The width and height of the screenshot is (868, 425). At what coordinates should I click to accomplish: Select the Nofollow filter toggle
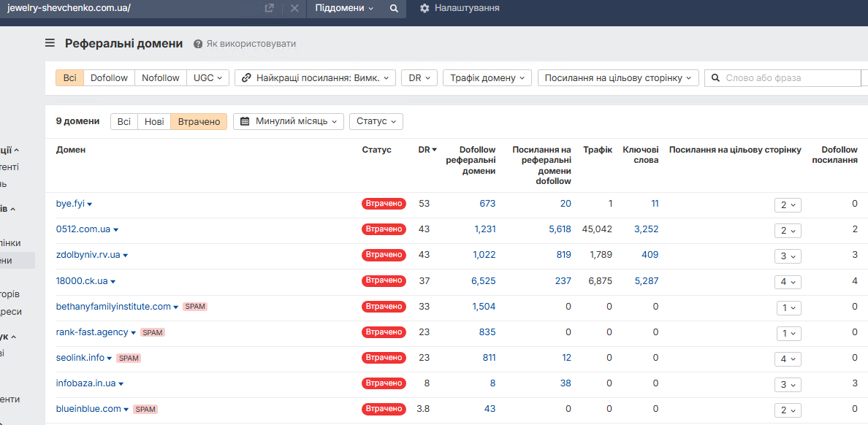click(x=160, y=78)
